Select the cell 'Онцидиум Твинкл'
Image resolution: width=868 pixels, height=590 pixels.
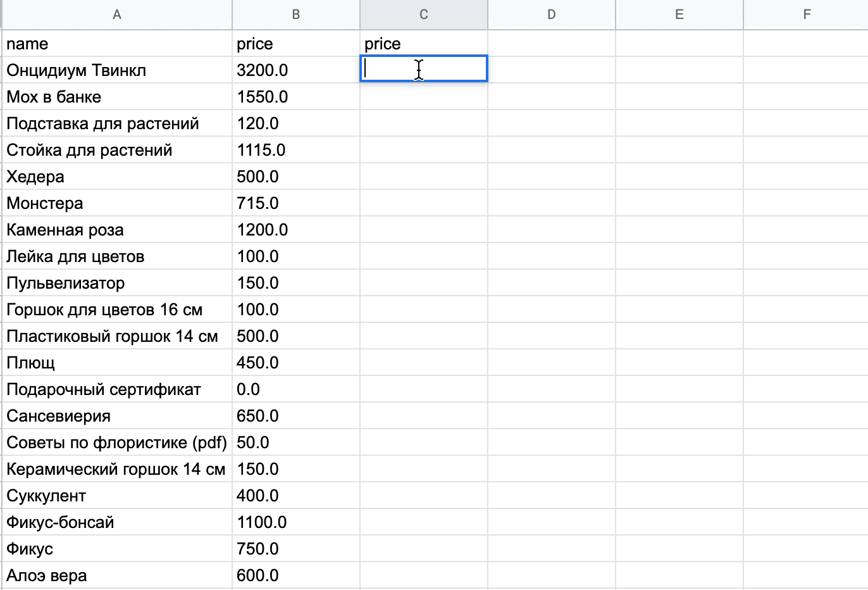117,70
